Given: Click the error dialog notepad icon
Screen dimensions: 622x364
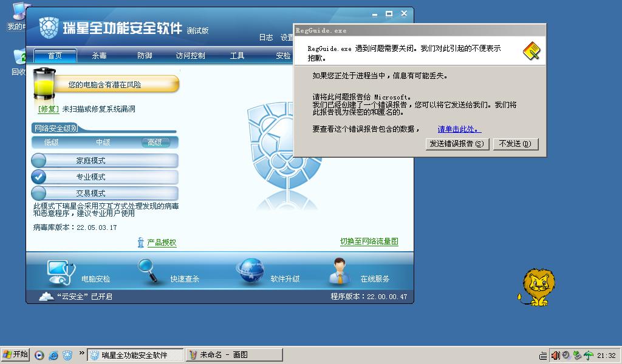Looking at the screenshot, I should tap(531, 51).
